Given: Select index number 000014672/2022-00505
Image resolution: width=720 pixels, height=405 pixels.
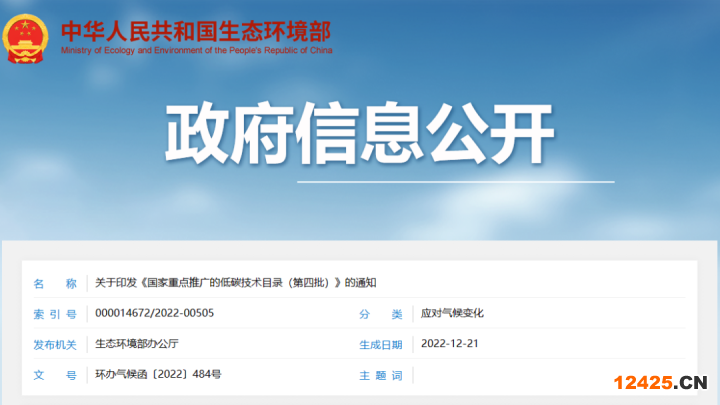Looking at the screenshot, I should pyautogui.click(x=154, y=313).
